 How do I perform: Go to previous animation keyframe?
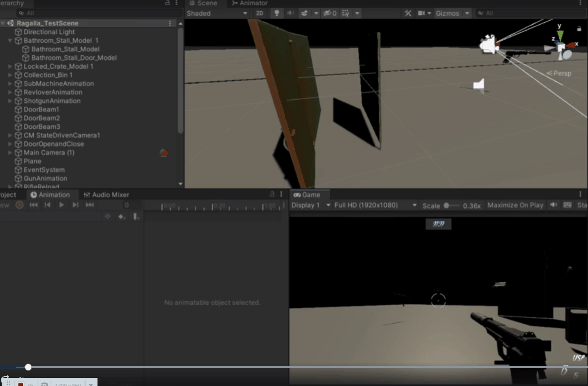click(48, 205)
